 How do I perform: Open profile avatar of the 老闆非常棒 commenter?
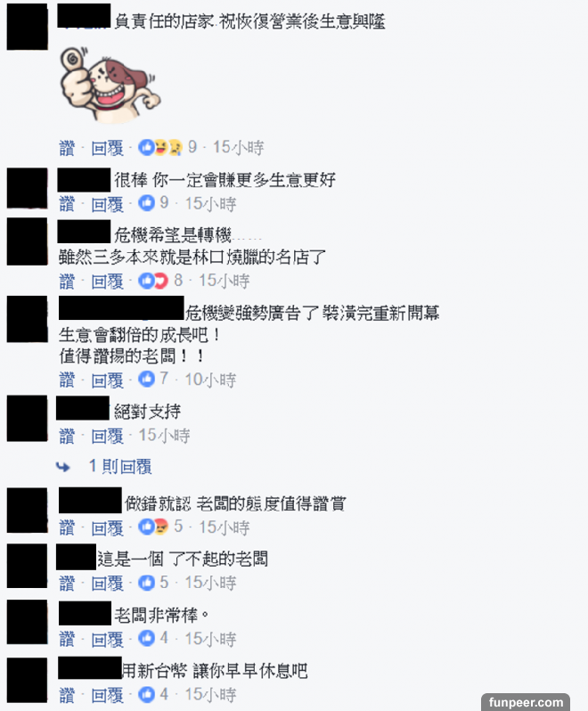28,622
